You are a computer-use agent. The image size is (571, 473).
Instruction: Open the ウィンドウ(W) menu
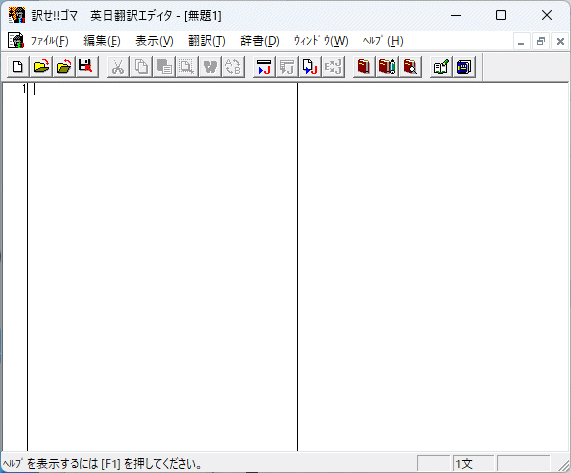[321, 41]
